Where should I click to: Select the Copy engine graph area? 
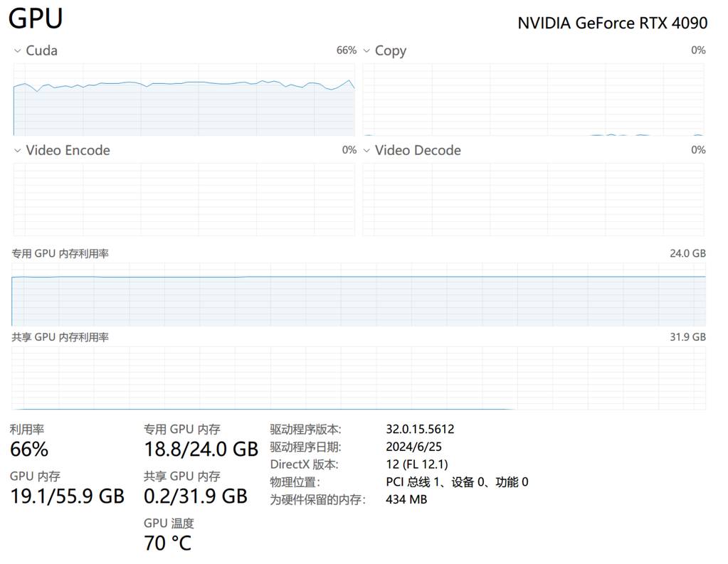click(533, 100)
